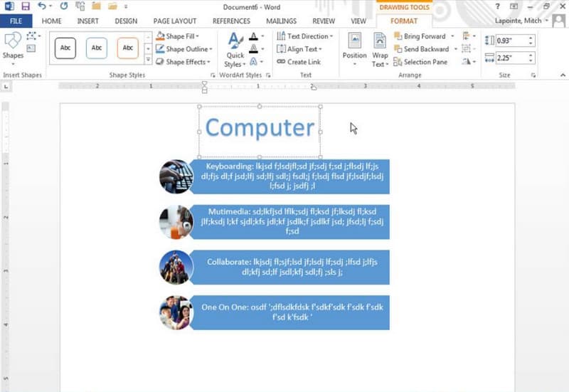Click the Shape Height field showing 0.93"

tap(511, 41)
